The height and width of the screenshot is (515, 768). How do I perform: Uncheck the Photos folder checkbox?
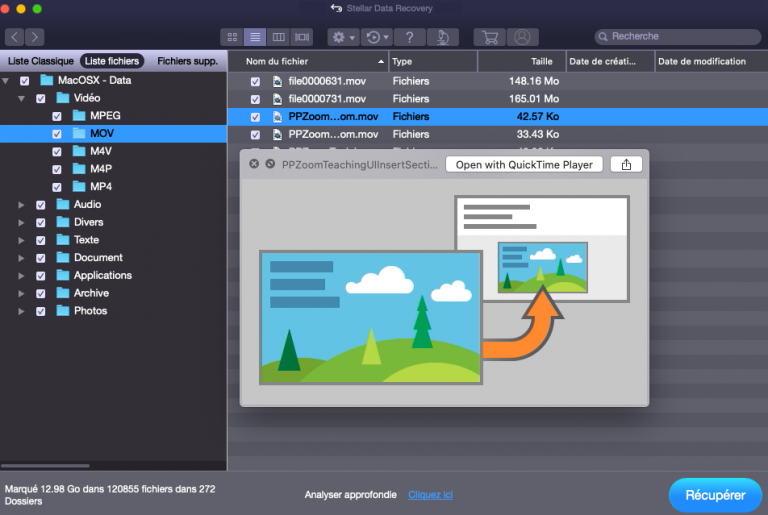[41, 311]
